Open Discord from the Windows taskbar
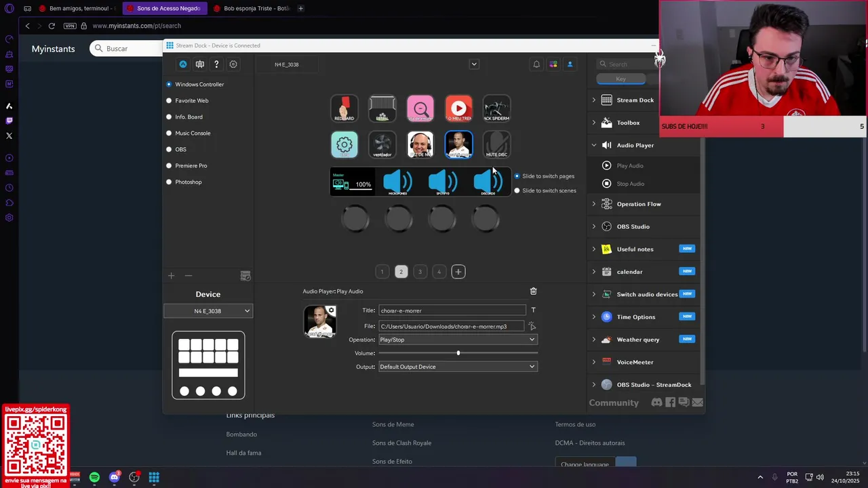 point(114,477)
